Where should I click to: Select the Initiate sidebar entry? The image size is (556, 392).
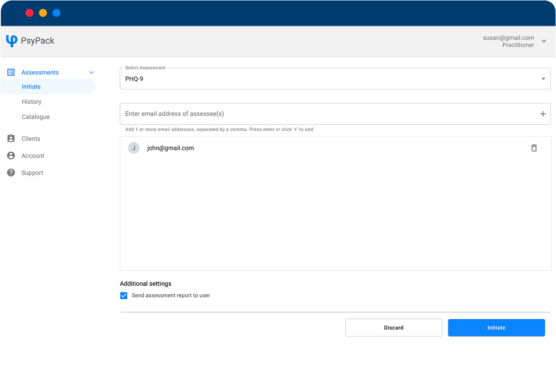[31, 86]
